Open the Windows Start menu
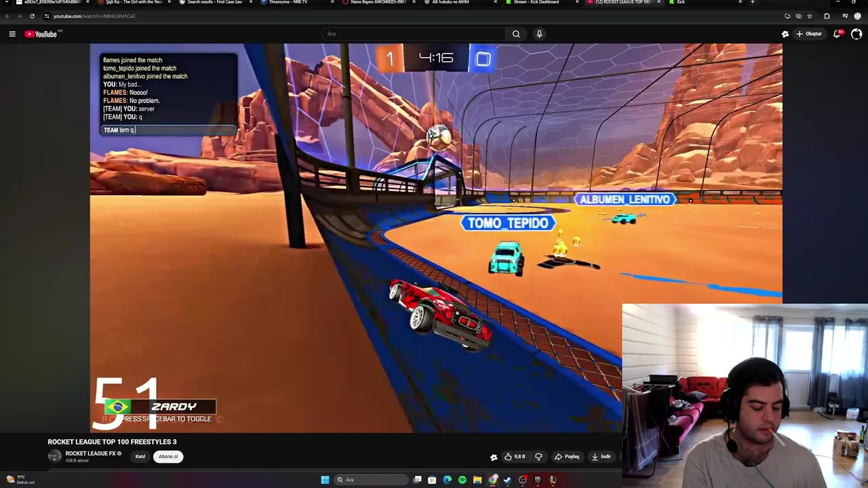This screenshot has width=868, height=488. coord(325,480)
